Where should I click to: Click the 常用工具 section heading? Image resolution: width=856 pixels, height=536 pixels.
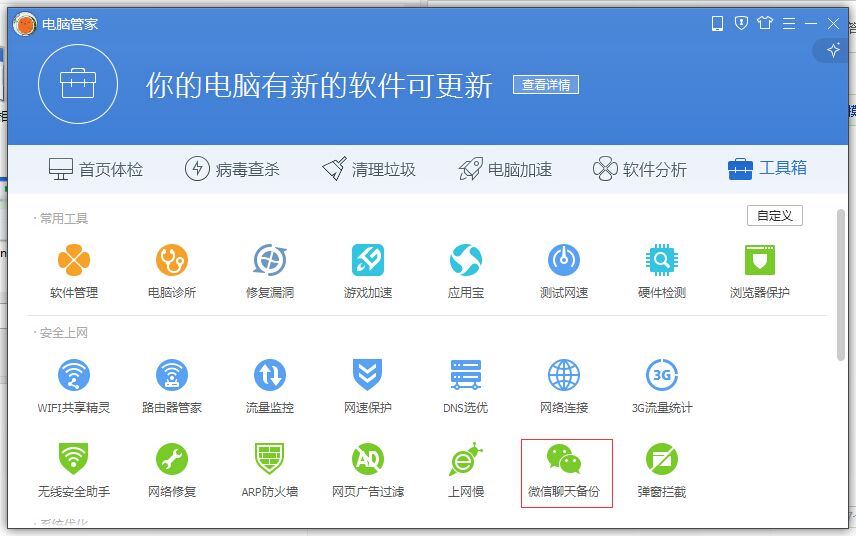(x=64, y=218)
